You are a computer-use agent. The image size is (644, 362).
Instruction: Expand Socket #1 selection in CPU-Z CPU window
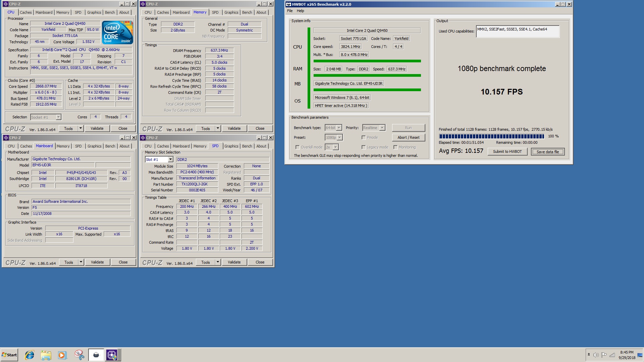(58, 117)
